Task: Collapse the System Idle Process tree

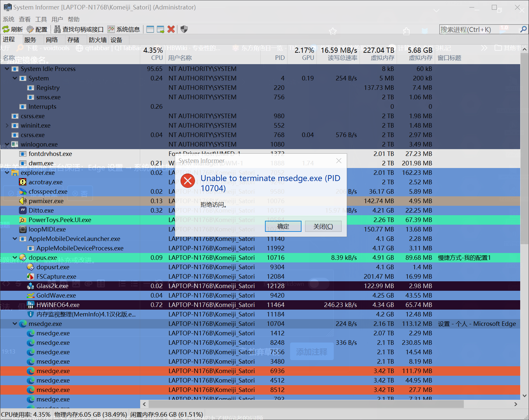Action: click(x=7, y=69)
